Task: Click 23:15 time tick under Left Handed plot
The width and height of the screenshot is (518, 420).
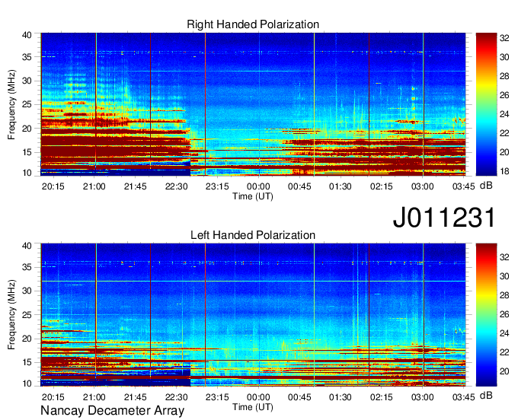Action: pos(217,397)
